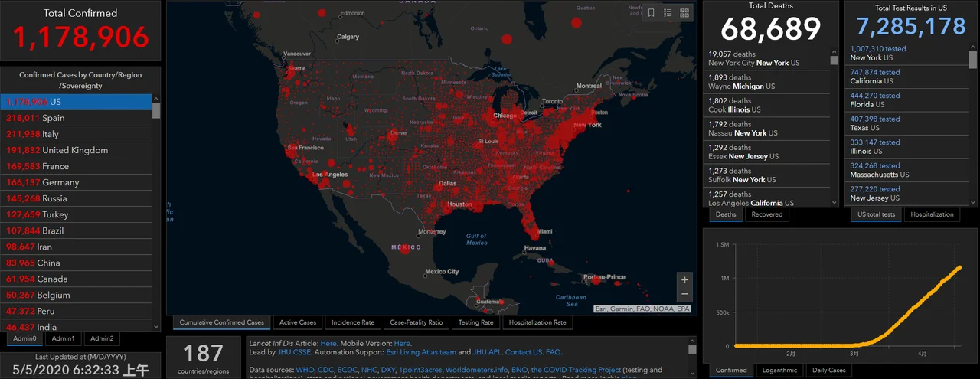
Task: Select Iran in the country list
Action: click(x=76, y=247)
